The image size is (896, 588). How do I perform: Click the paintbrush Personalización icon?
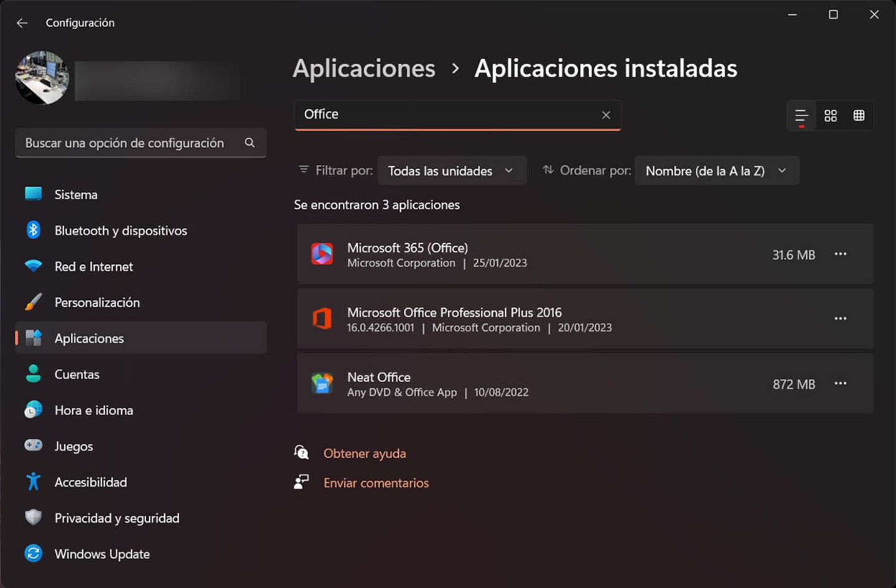34,302
